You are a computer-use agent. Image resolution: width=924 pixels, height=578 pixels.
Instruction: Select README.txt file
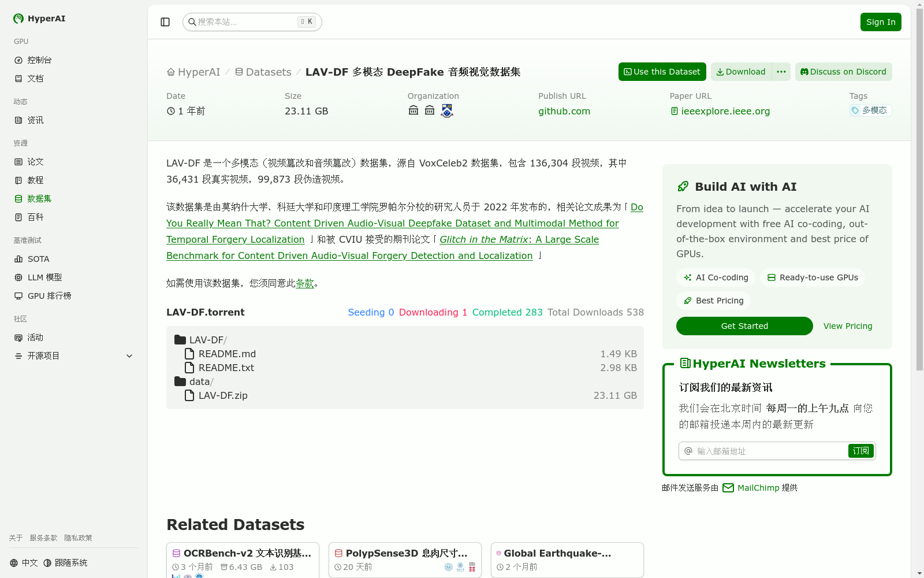219,368
